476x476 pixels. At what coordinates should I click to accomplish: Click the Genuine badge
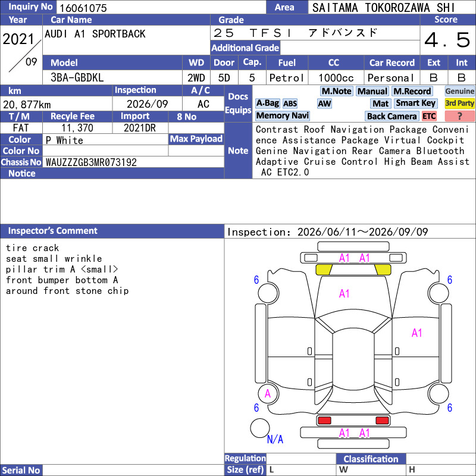click(x=459, y=91)
